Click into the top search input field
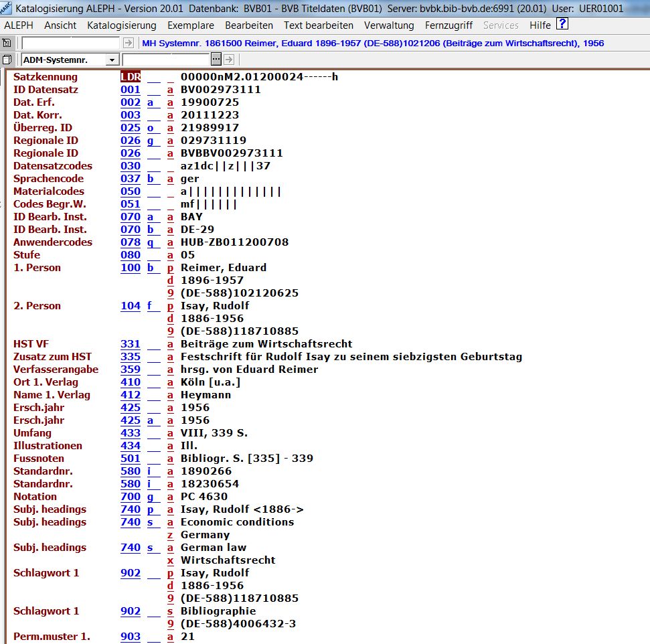This screenshot has height=644, width=650. point(71,43)
